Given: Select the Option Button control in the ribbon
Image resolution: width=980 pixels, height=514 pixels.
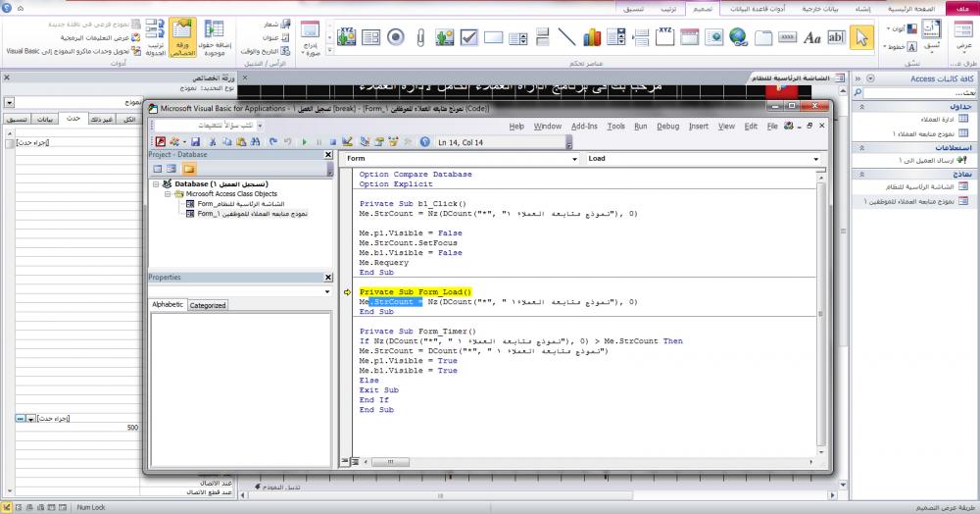Looking at the screenshot, I should coord(396,37).
